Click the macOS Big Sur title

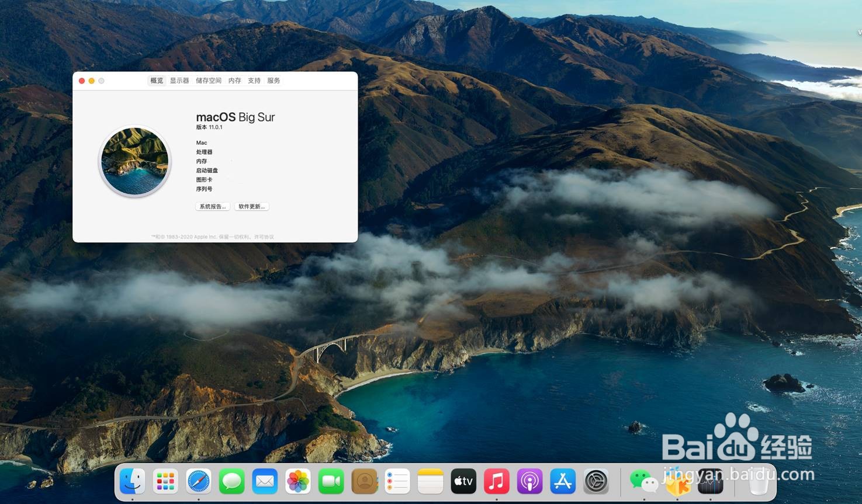pos(236,117)
